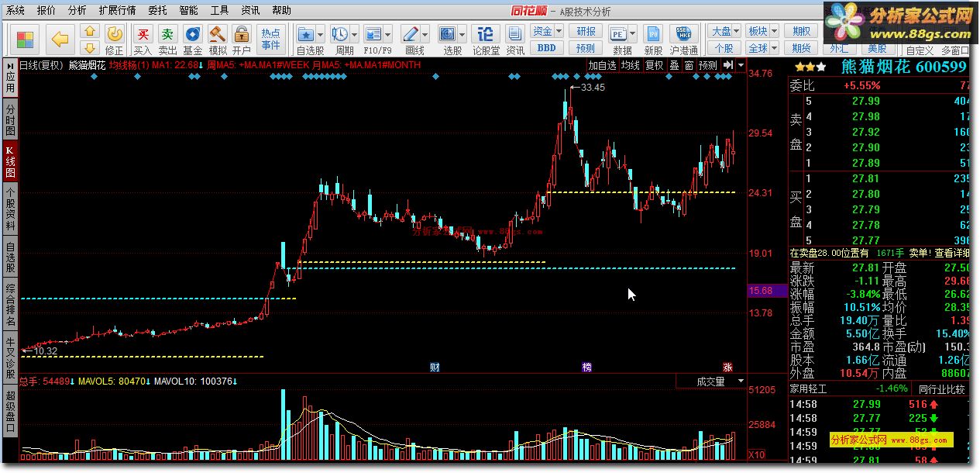
Task: Open the 委托 menu
Action: (x=157, y=11)
